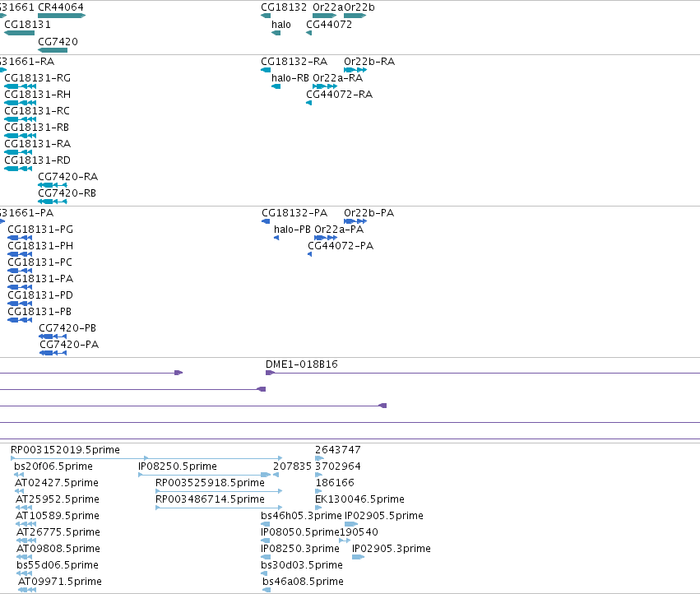This screenshot has height=594, width=700.
Task: Select the Or22b gene label
Action: [x=359, y=7]
